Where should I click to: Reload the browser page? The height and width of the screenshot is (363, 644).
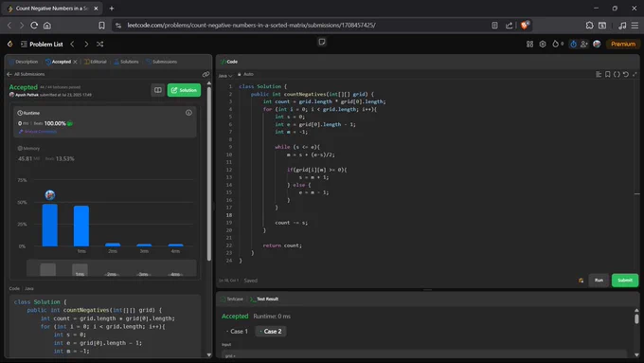point(34,26)
